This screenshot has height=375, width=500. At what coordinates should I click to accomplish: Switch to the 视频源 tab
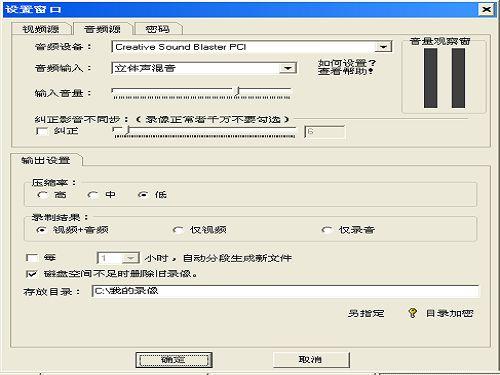point(41,29)
